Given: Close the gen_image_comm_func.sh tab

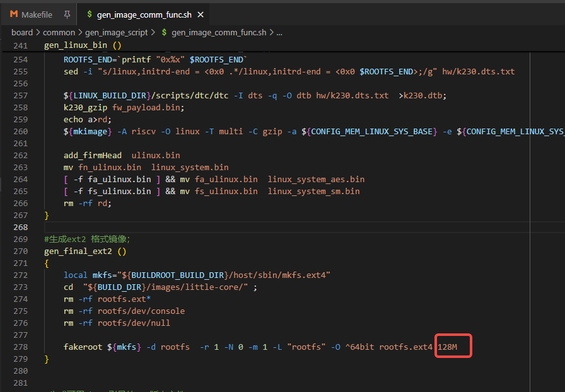Looking at the screenshot, I should (x=201, y=14).
